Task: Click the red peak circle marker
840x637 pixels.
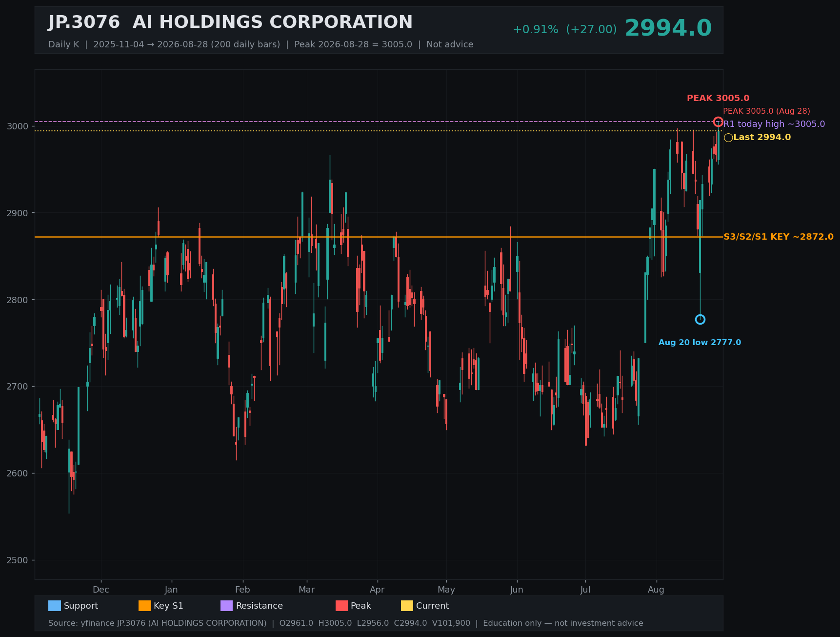Action: click(x=718, y=122)
